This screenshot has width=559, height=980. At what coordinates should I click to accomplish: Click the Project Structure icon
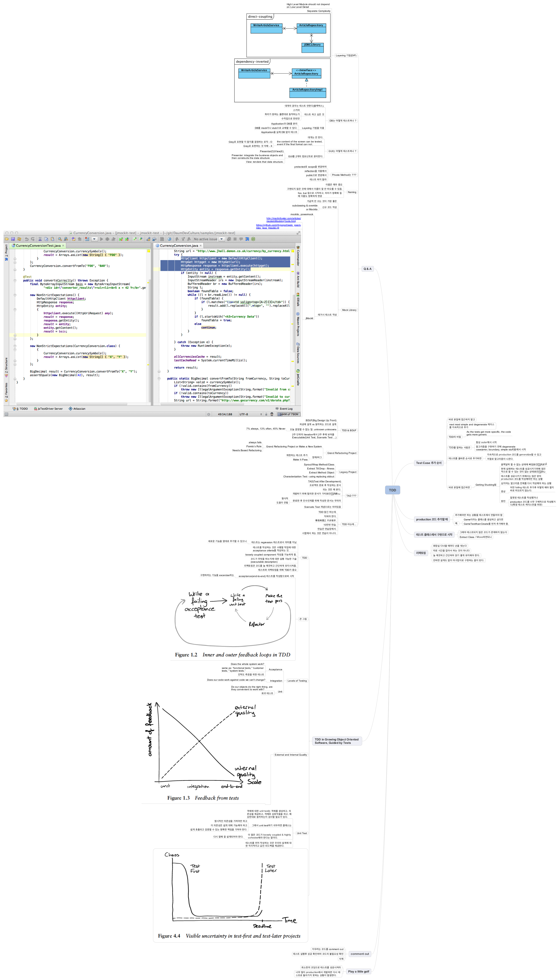154,239
